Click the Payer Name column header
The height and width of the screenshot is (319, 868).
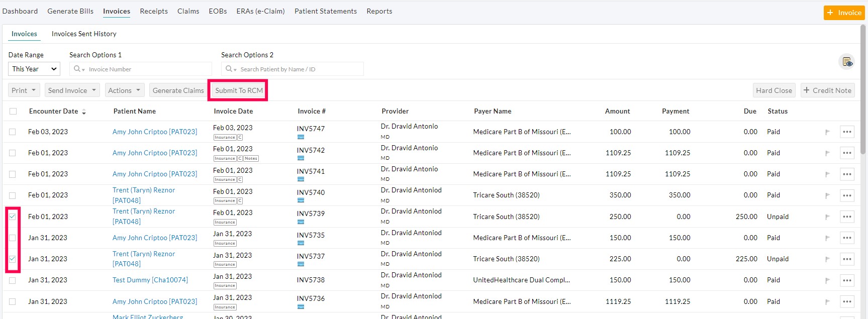[x=493, y=111]
